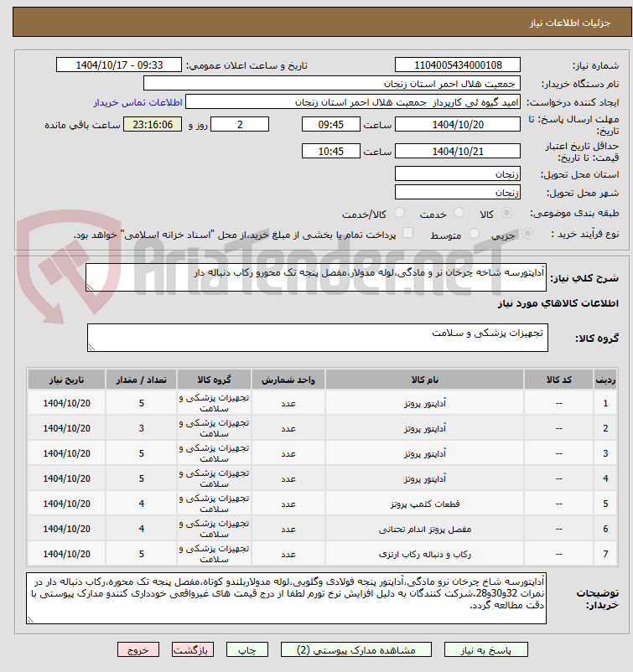
Task: Click the پاسخ به نیاز button
Action: pos(486,650)
